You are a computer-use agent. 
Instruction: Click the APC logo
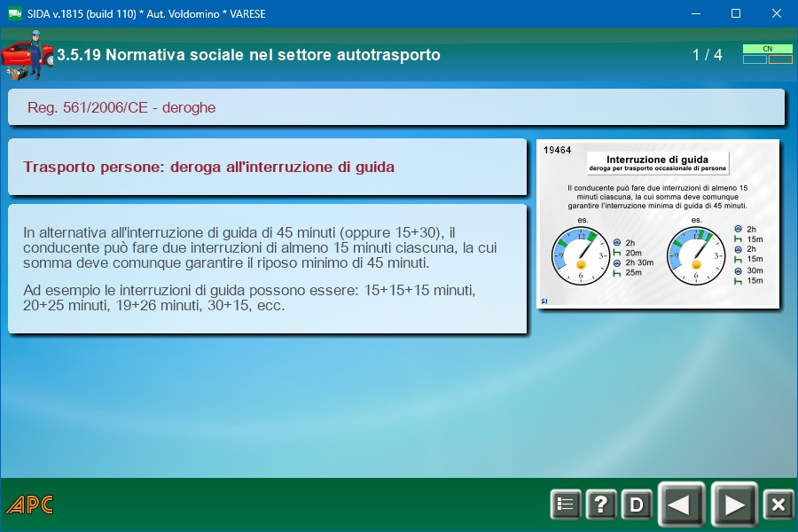(x=29, y=505)
